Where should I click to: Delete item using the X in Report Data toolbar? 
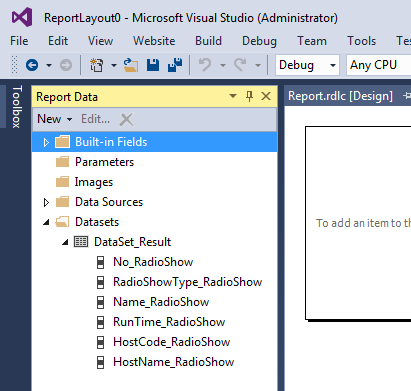pyautogui.click(x=126, y=119)
